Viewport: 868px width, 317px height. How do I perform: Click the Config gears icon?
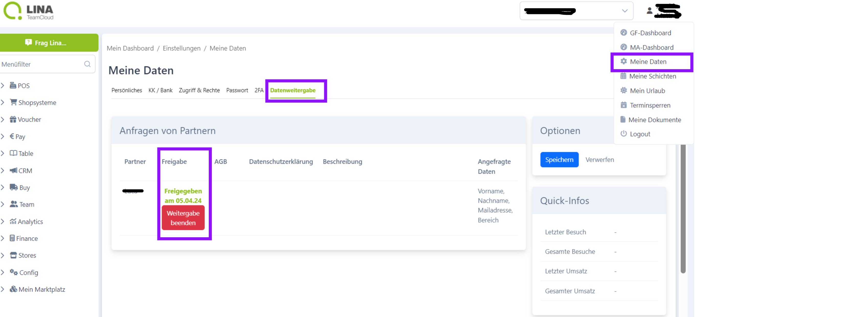pos(14,272)
